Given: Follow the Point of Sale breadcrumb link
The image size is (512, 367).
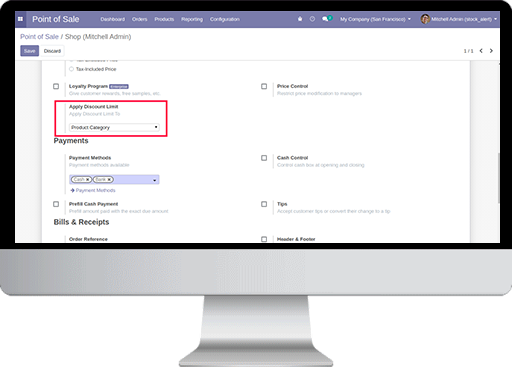Looking at the screenshot, I should pyautogui.click(x=39, y=37).
